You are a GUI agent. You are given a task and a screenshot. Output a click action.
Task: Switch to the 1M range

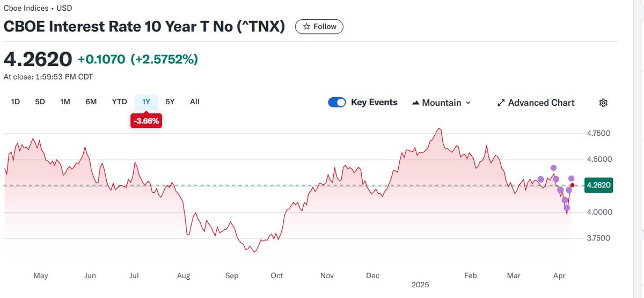click(x=65, y=101)
